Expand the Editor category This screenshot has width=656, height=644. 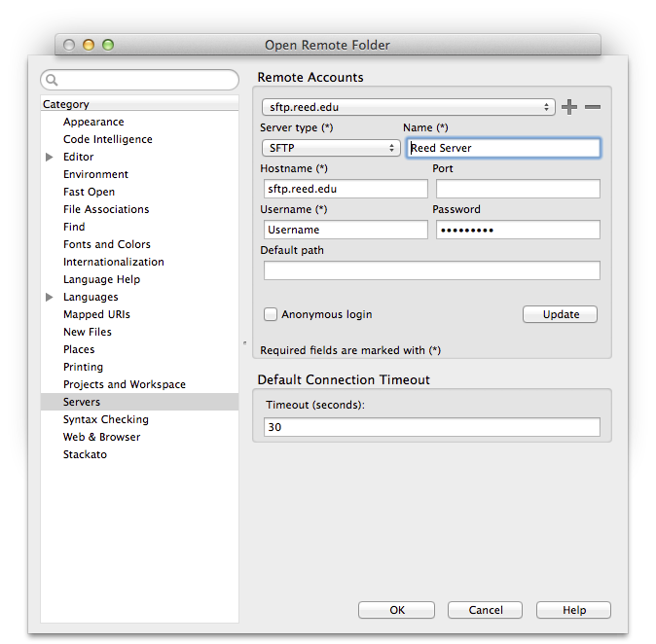coord(50,157)
